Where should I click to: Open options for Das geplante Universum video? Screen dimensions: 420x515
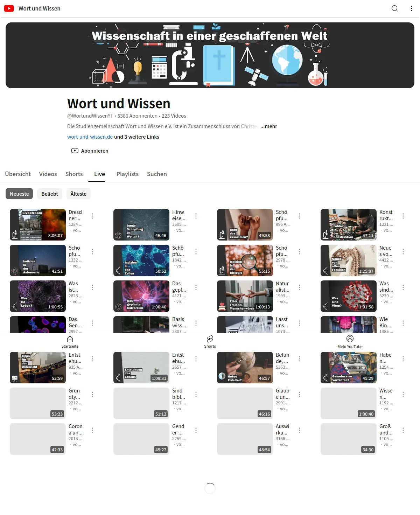(x=196, y=287)
